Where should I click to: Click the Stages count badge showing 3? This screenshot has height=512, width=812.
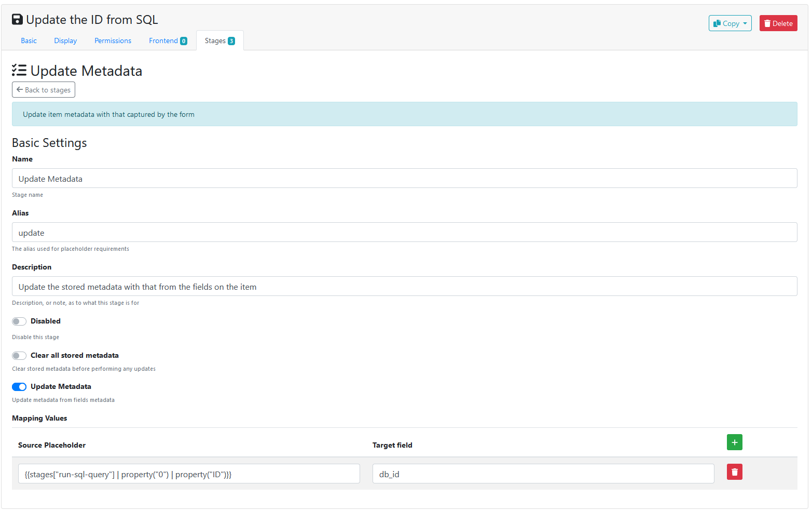point(231,41)
